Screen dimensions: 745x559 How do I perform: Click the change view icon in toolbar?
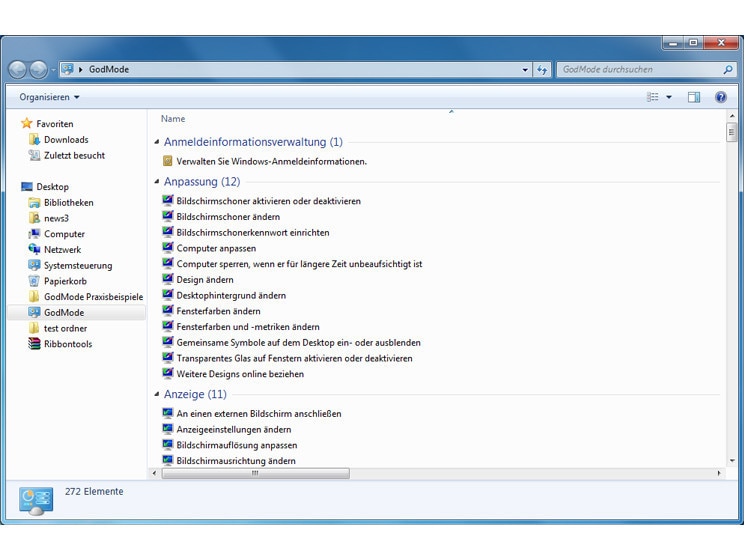[653, 97]
